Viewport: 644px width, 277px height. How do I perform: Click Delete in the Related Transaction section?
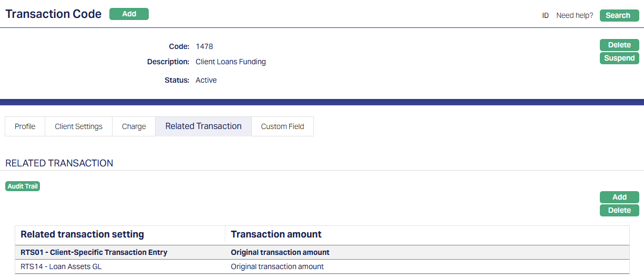(x=619, y=210)
